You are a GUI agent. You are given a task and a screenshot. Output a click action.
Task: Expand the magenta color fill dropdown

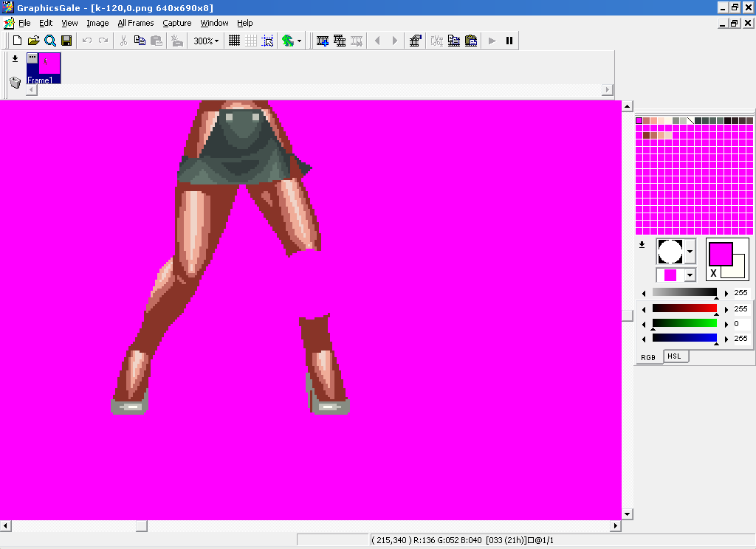click(690, 275)
